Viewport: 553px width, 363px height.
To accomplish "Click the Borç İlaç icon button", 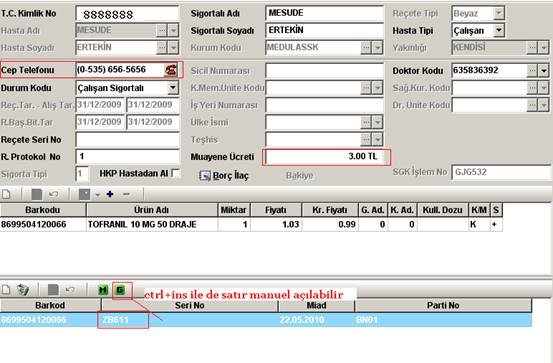I will [205, 175].
